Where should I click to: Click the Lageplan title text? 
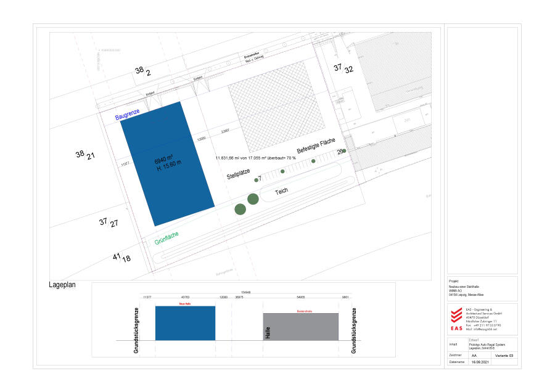62,285
